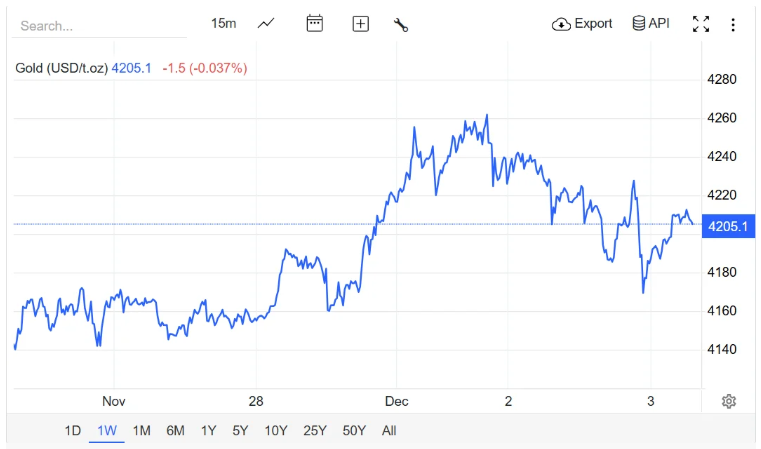The width and height of the screenshot is (761, 449).
Task: Switch to 1M time range
Action: (141, 431)
